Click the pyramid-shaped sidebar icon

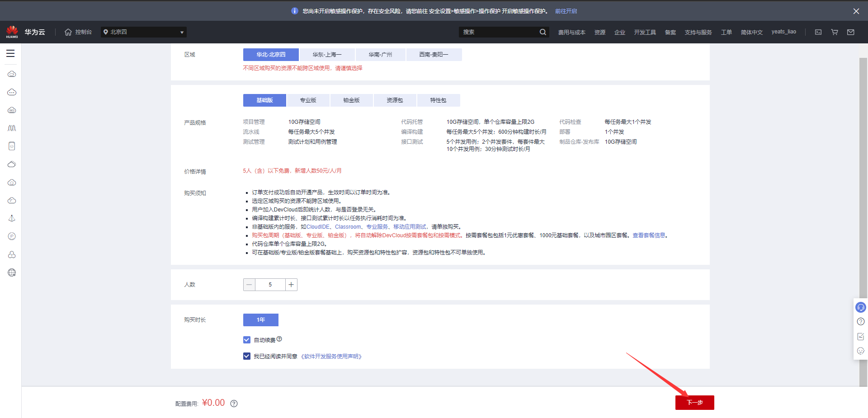pyautogui.click(x=12, y=218)
